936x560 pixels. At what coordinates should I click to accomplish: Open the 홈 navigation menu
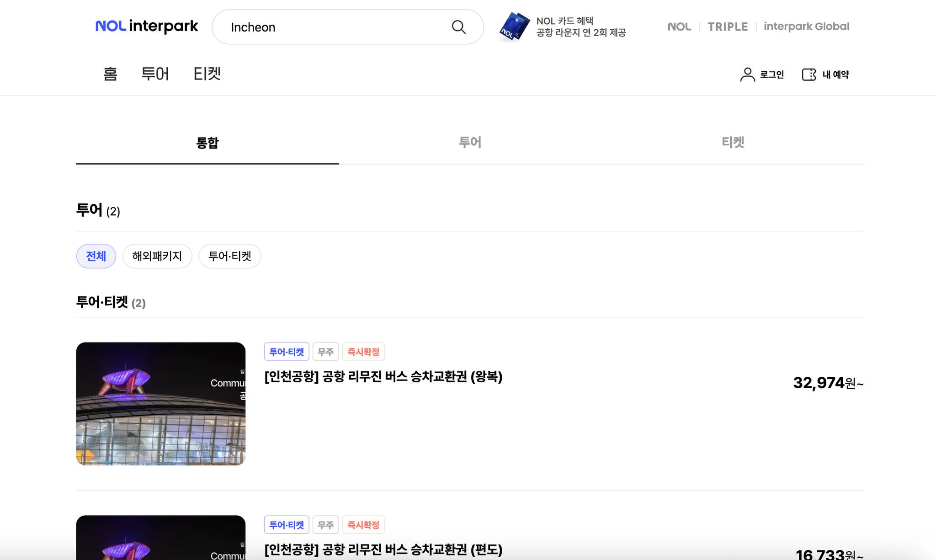pos(110,74)
